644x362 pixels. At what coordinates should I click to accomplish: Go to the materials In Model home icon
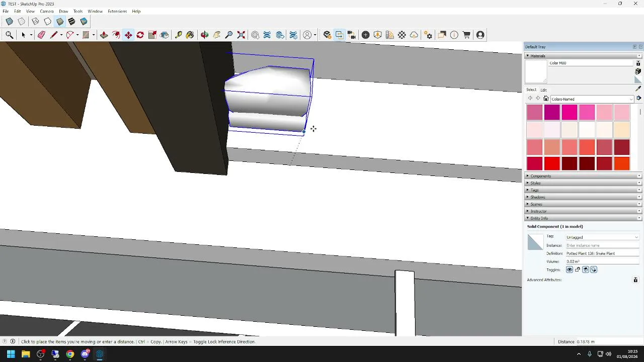(546, 99)
